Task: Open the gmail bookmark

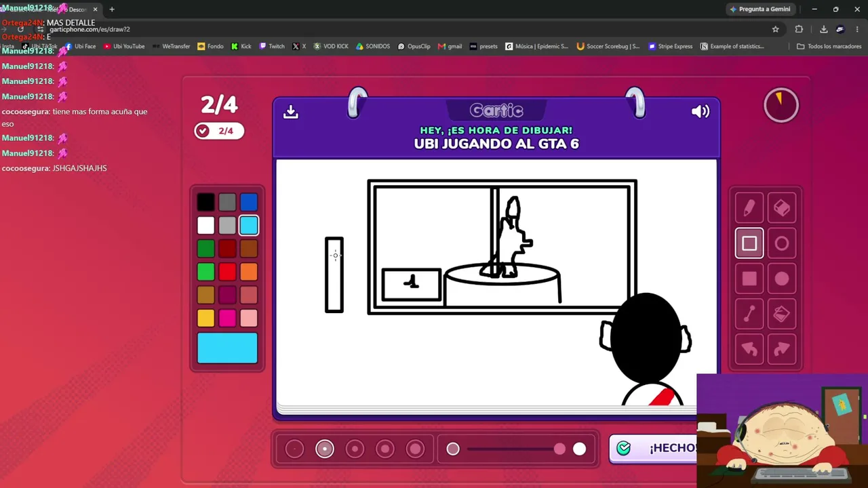Action: coord(450,46)
